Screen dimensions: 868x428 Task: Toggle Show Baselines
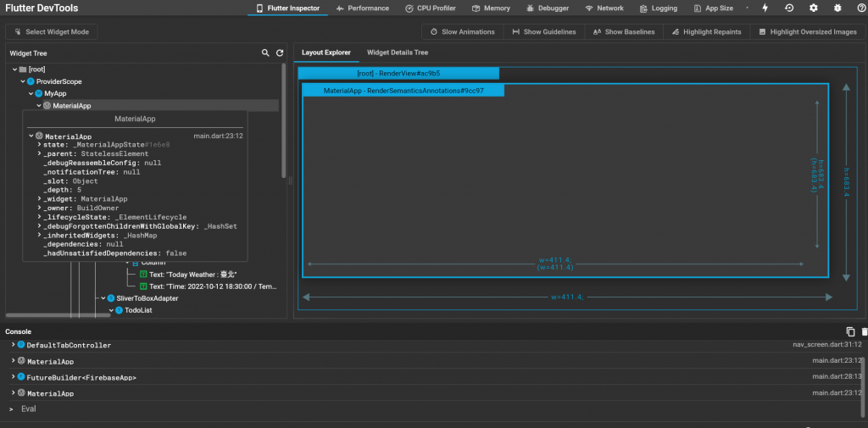click(624, 31)
